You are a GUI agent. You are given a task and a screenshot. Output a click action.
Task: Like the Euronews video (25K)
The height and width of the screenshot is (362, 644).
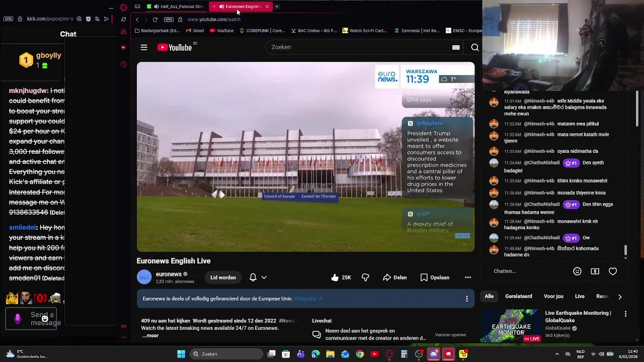click(x=341, y=278)
